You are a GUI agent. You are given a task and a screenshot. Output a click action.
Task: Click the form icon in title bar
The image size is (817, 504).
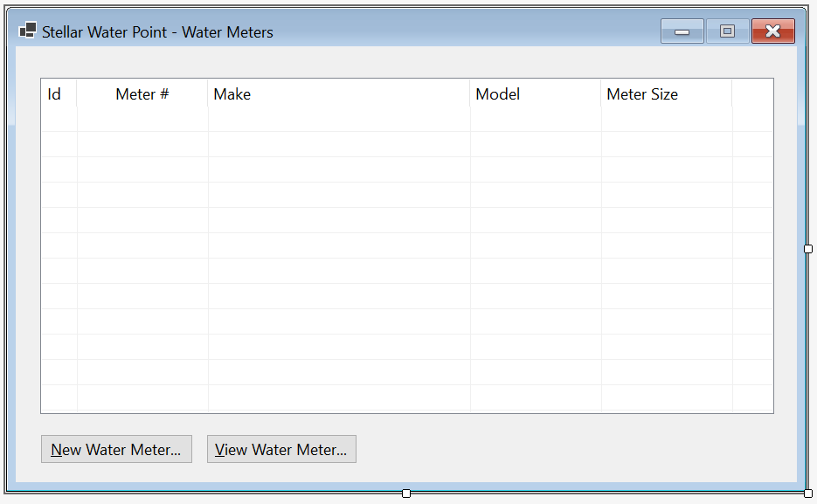[x=28, y=31]
